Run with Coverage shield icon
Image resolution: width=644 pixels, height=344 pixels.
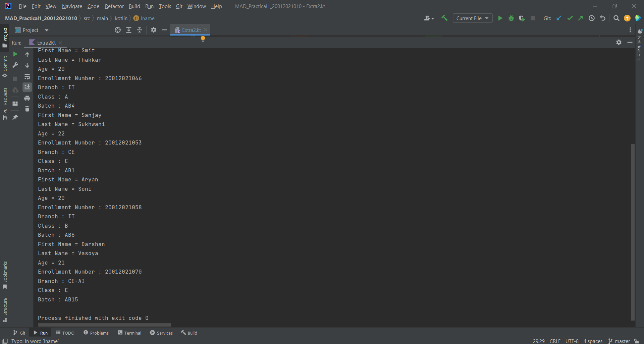tap(522, 18)
